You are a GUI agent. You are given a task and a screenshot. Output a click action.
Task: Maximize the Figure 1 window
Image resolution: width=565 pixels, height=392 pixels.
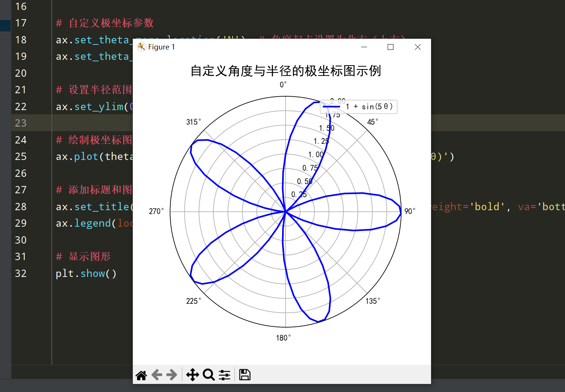tap(391, 47)
